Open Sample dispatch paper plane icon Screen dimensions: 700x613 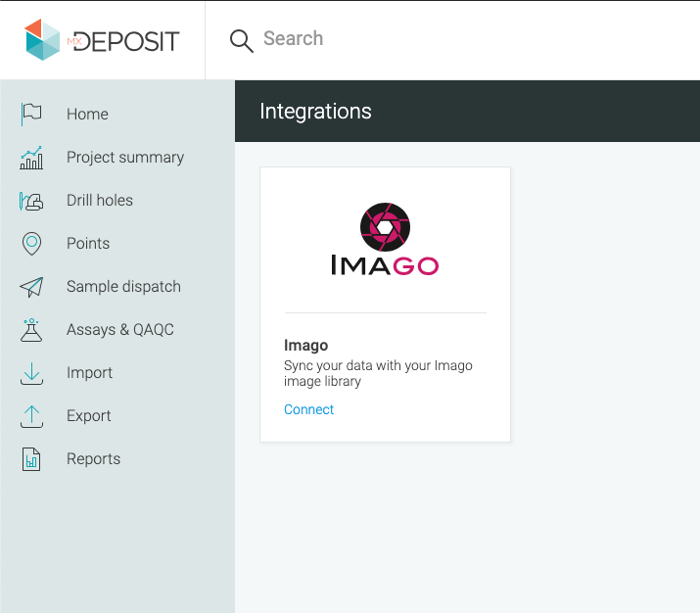31,287
